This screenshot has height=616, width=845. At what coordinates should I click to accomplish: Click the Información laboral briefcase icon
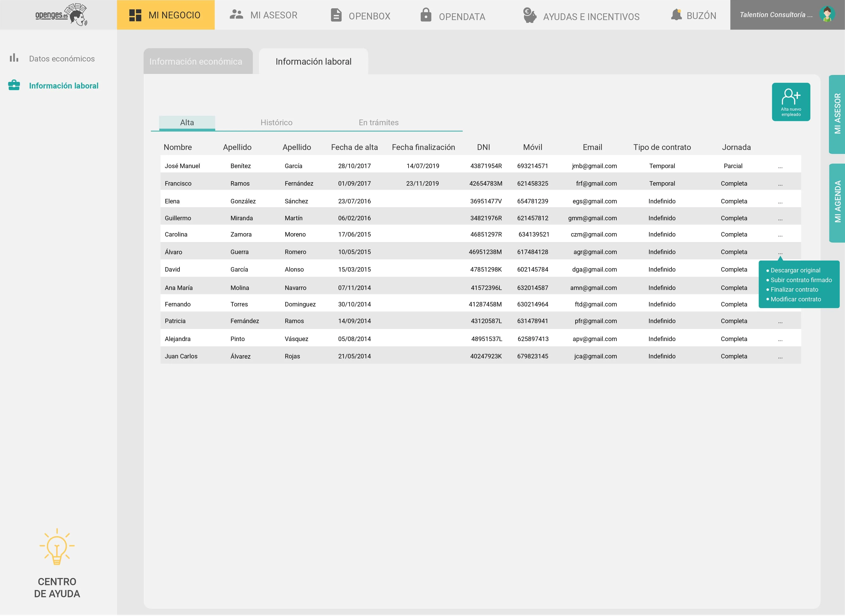point(14,85)
